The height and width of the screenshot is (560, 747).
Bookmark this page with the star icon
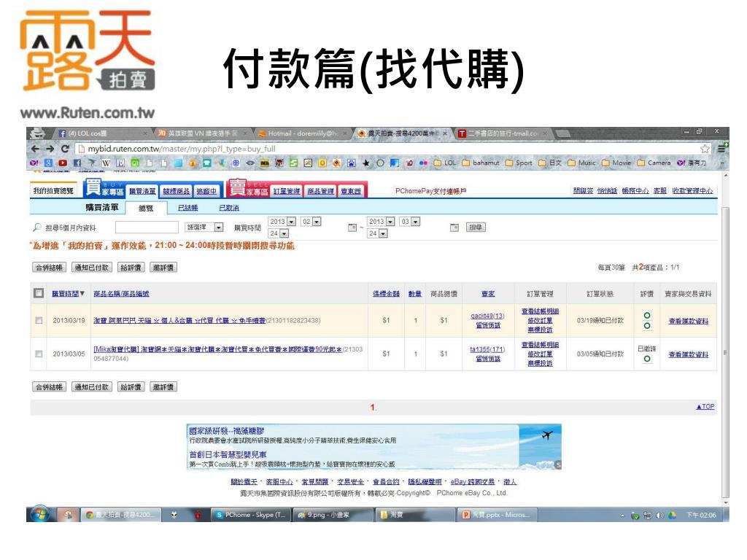[x=705, y=149]
